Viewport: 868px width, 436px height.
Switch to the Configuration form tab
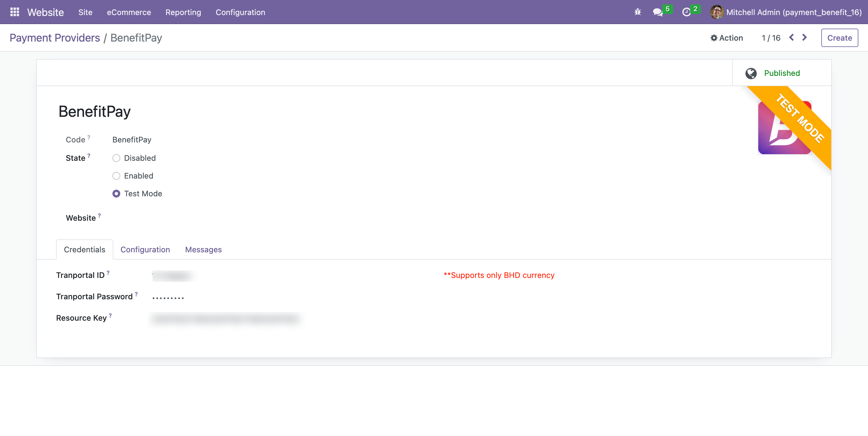[x=145, y=250]
